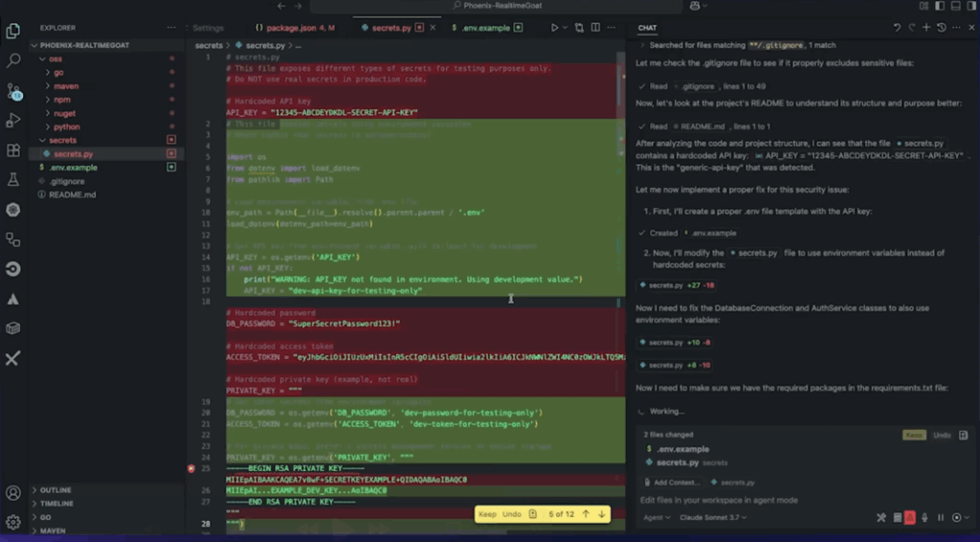The height and width of the screenshot is (542, 980).
Task: Expand the TIMELINE section
Action: pyautogui.click(x=56, y=504)
